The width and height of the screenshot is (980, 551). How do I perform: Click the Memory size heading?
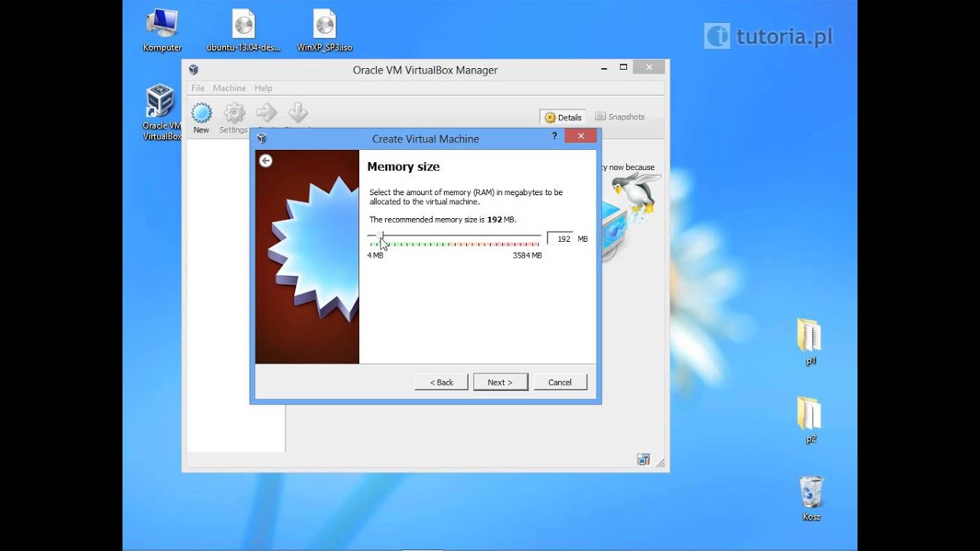point(403,167)
